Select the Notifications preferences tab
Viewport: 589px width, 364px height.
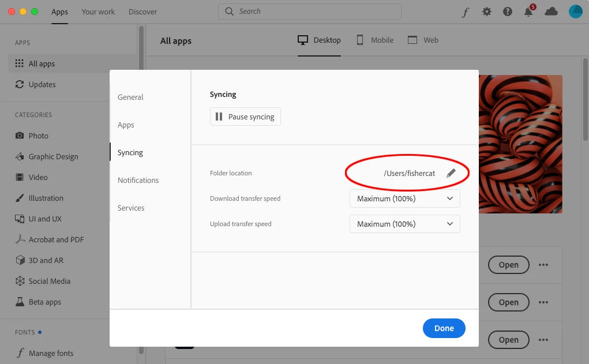click(x=138, y=181)
